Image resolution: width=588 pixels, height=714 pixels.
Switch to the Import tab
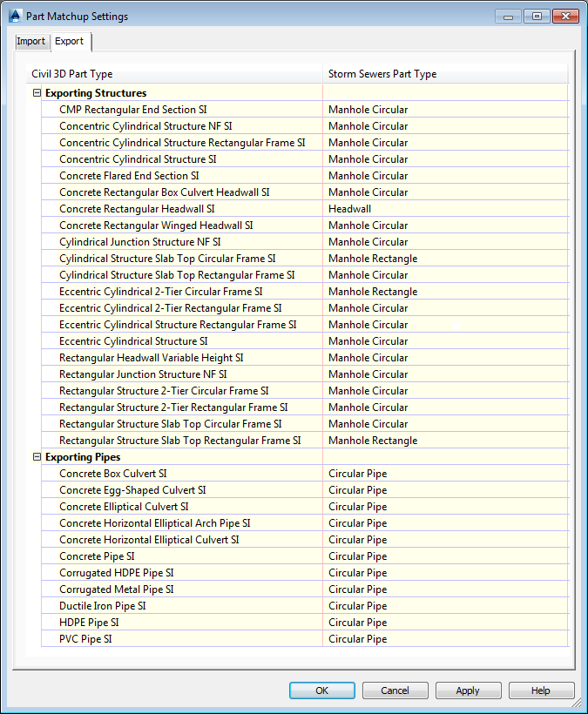point(31,42)
